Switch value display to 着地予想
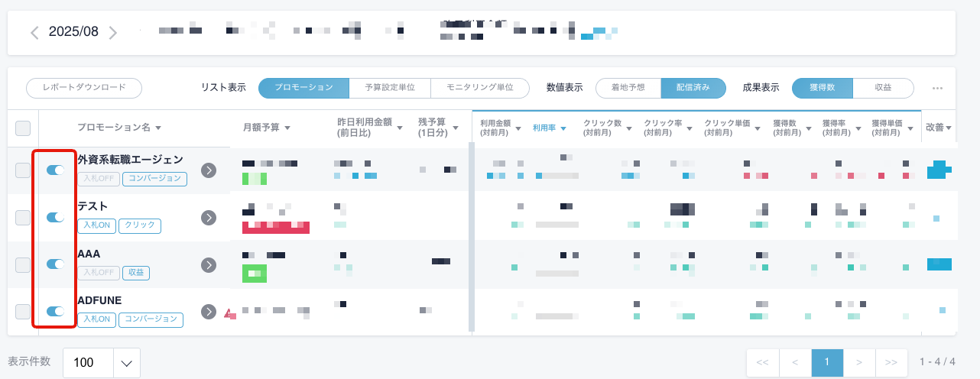Image resolution: width=980 pixels, height=379 pixels. coord(628,88)
